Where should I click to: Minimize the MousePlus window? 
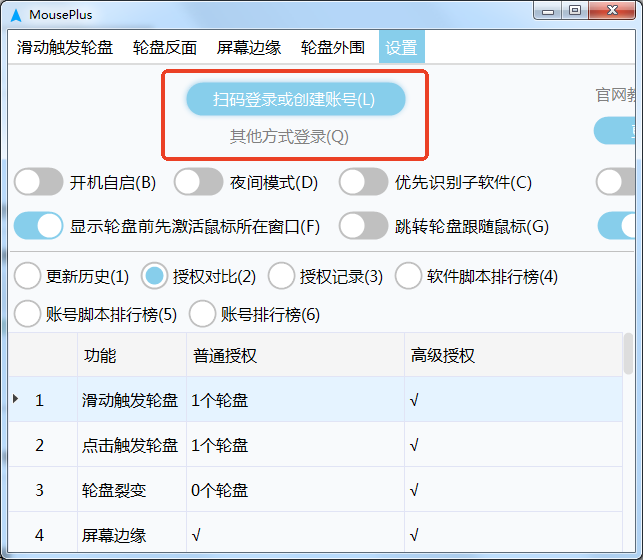pyautogui.click(x=547, y=11)
